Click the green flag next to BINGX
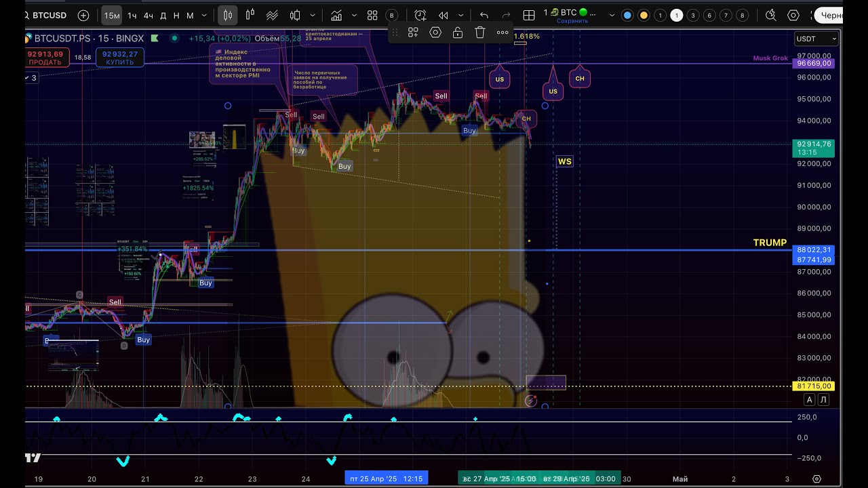 (x=156, y=39)
